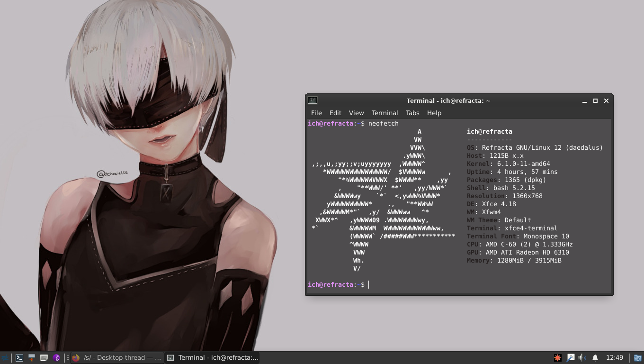Open the notifications bell icon
The image size is (644, 364).
(x=595, y=358)
